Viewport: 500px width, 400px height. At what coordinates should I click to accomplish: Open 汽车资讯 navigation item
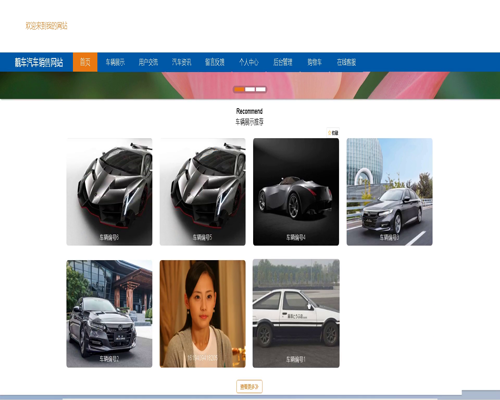[x=182, y=62]
